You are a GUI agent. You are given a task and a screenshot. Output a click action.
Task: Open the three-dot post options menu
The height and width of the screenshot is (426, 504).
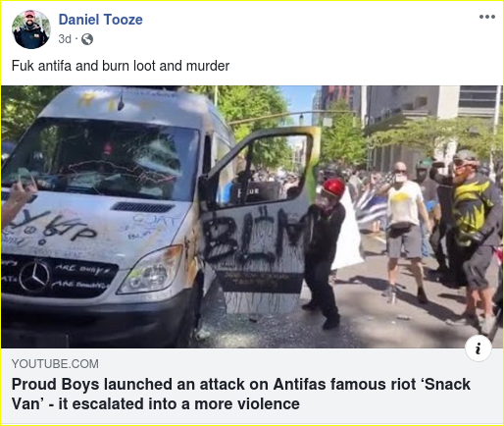(x=487, y=17)
